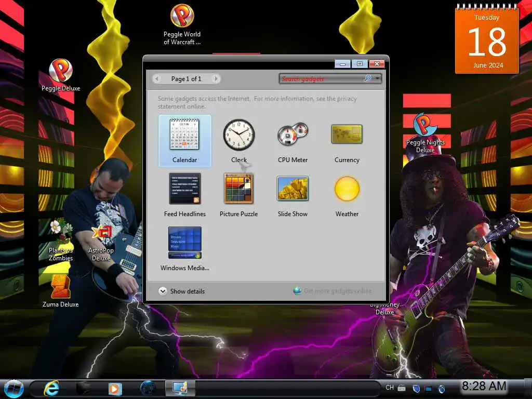Open Zuma Deluxe shortcut
The height and width of the screenshot is (399, 532).
click(x=60, y=291)
